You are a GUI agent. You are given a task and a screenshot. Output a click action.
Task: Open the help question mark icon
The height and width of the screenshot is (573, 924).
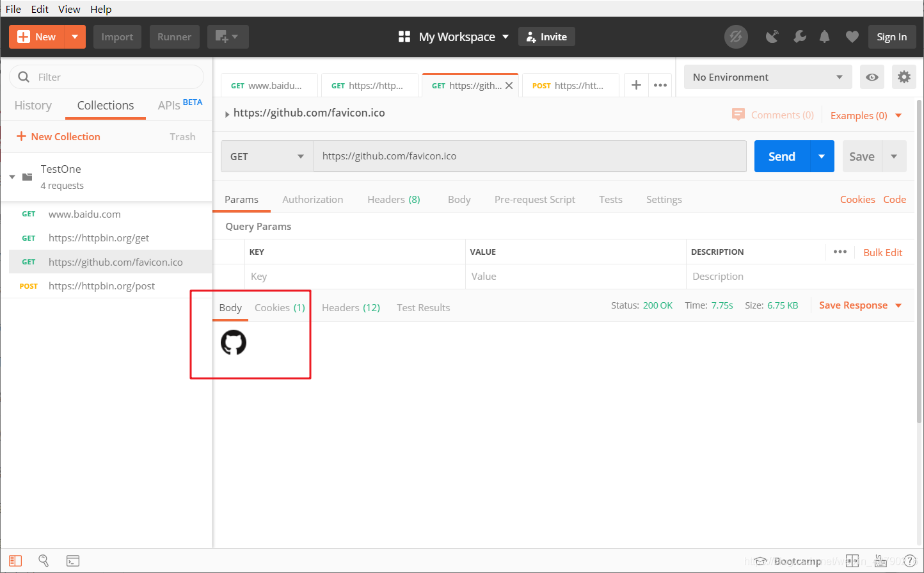tap(909, 561)
